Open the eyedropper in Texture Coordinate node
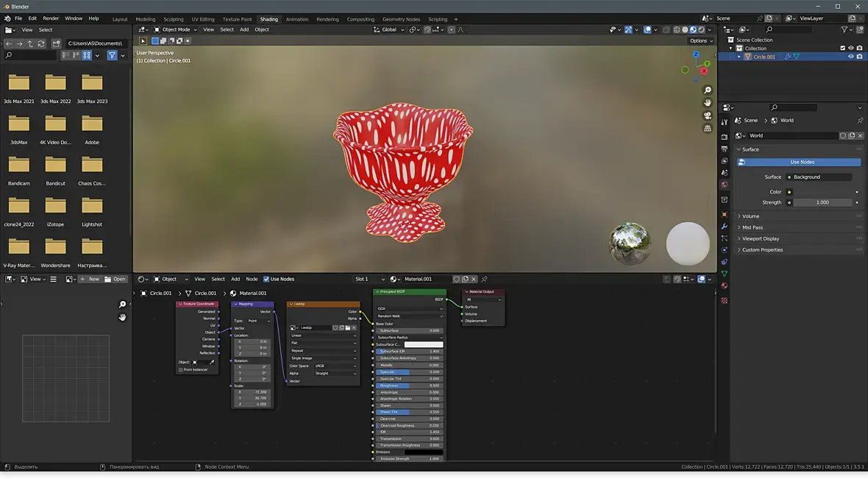868x479 pixels. 212,362
